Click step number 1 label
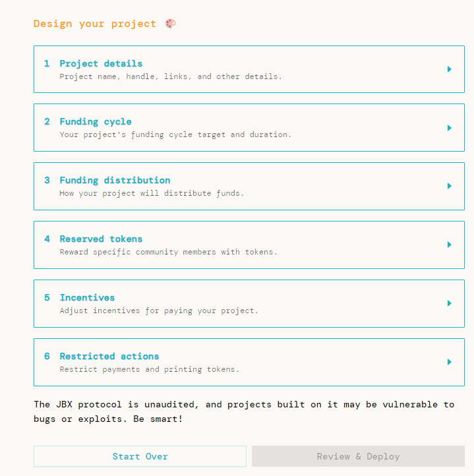474x476 pixels. pyautogui.click(x=47, y=63)
